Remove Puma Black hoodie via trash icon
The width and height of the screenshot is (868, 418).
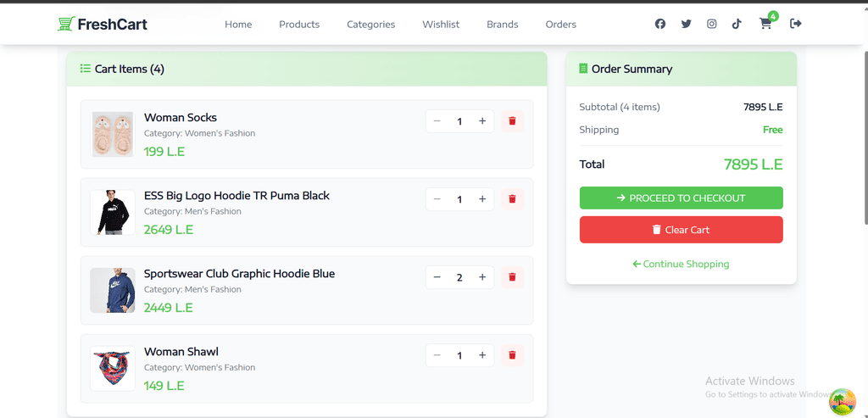point(512,198)
